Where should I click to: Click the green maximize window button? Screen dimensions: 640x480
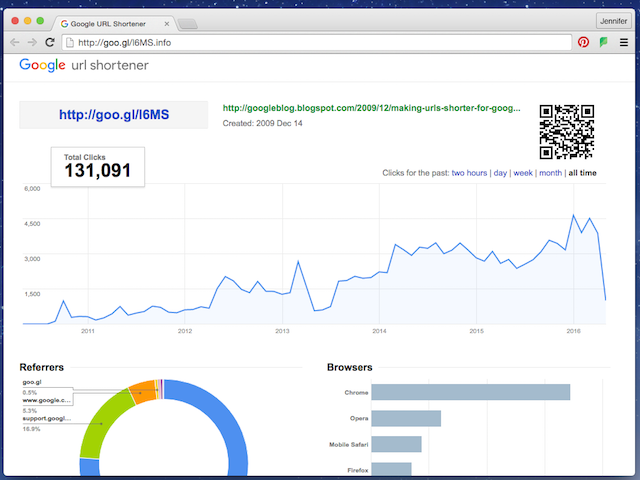[40, 21]
